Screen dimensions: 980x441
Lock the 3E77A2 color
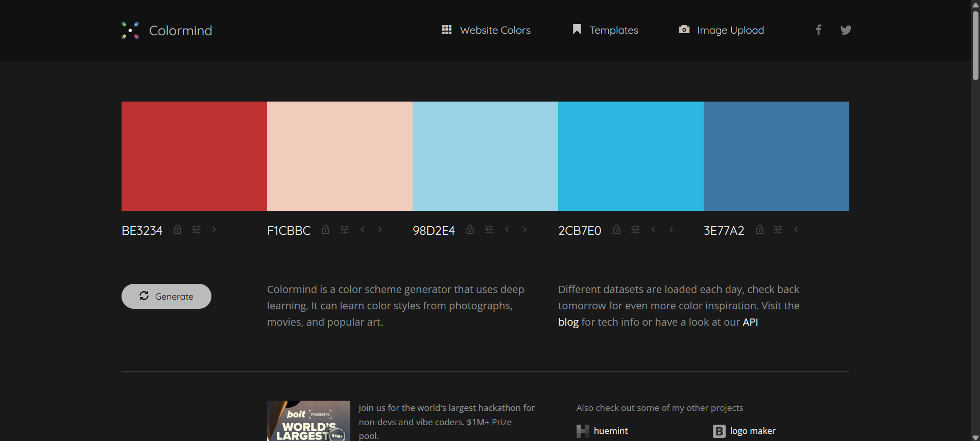759,230
